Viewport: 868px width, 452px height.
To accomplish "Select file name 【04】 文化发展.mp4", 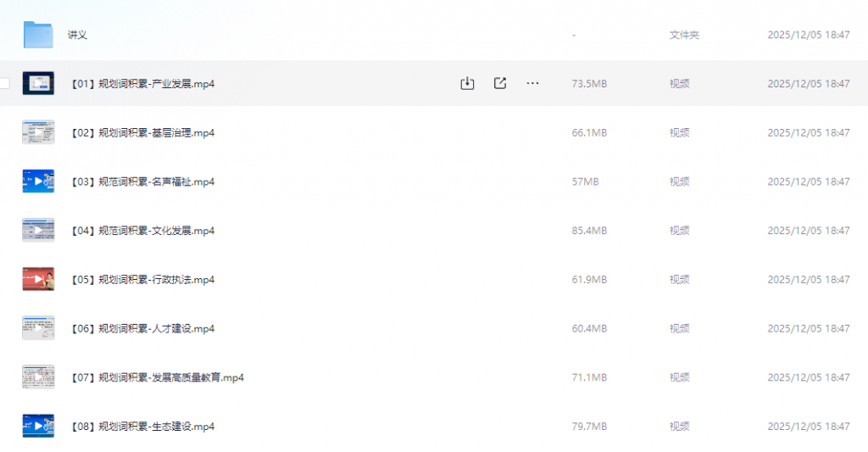I will (141, 231).
